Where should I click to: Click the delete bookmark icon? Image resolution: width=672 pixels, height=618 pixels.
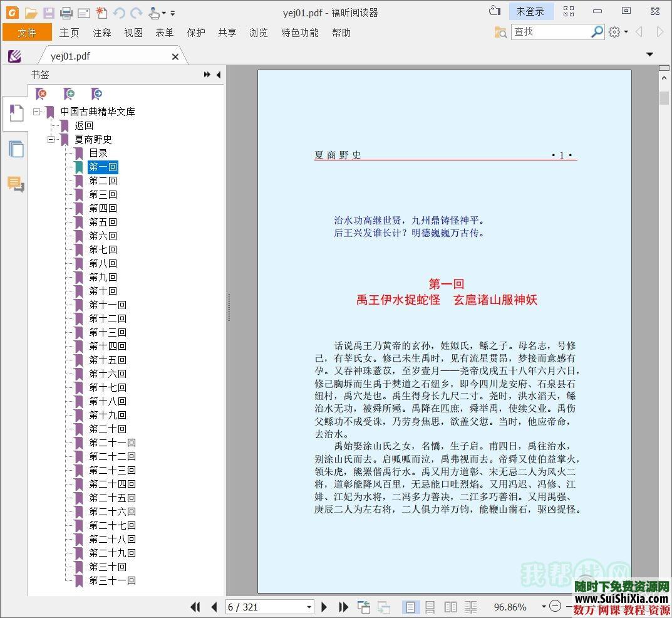(x=41, y=94)
